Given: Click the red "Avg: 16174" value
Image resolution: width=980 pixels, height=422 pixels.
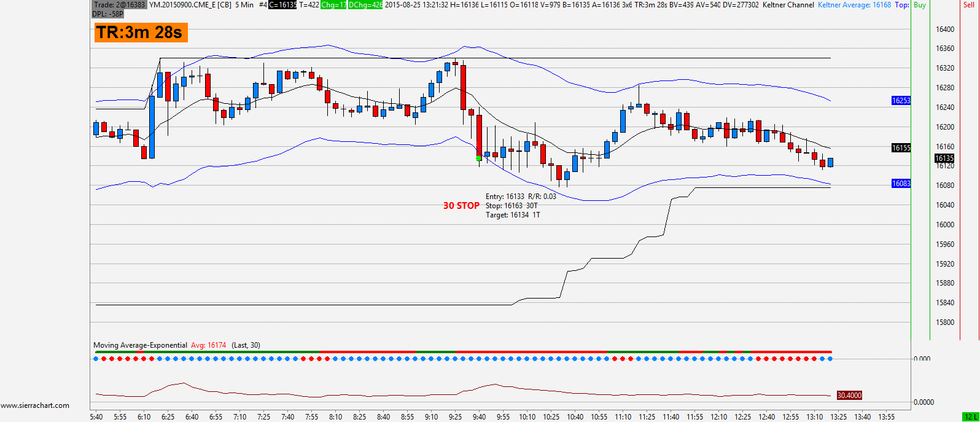Looking at the screenshot, I should (208, 345).
